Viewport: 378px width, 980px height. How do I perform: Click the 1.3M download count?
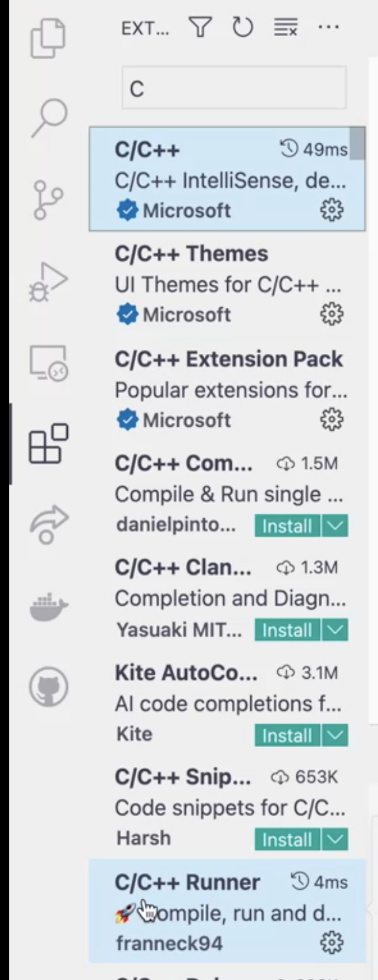(x=307, y=568)
